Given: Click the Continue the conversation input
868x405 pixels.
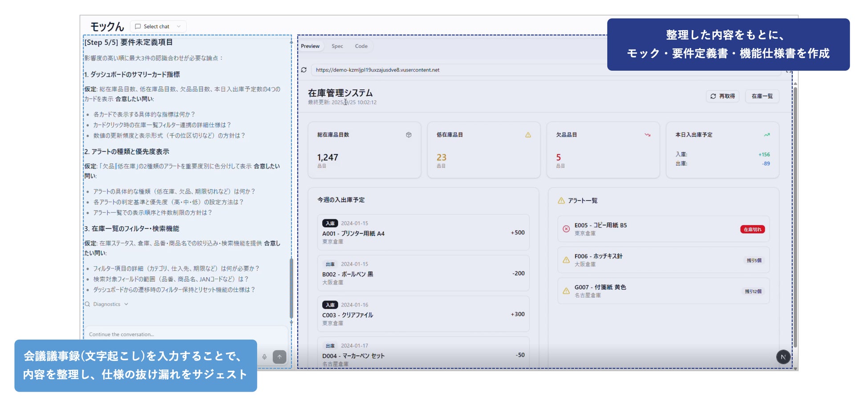Looking at the screenshot, I should (187, 334).
